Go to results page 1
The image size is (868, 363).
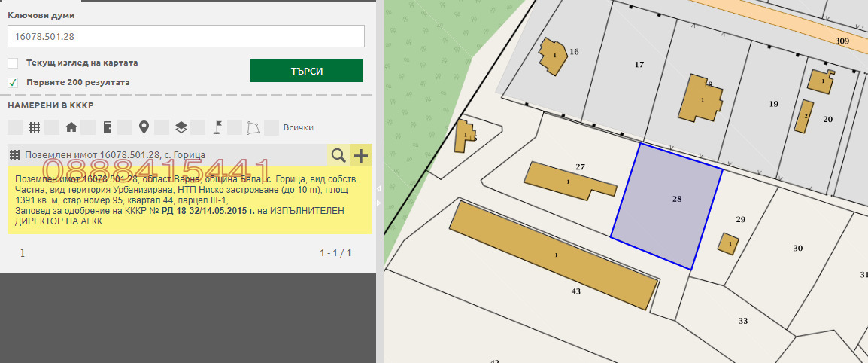click(23, 253)
